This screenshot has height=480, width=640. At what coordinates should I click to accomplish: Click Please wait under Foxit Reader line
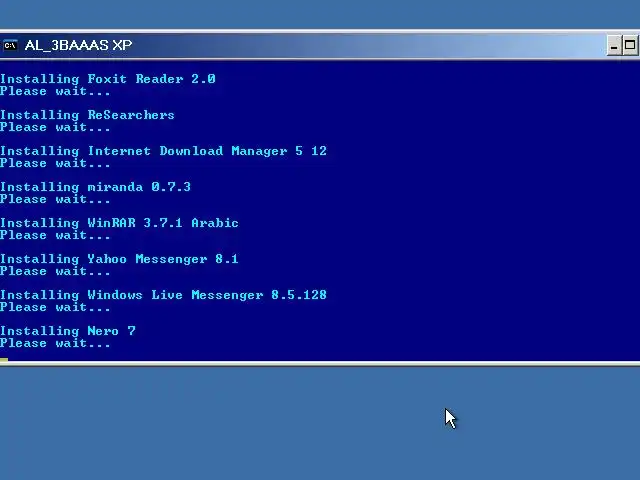[55, 91]
